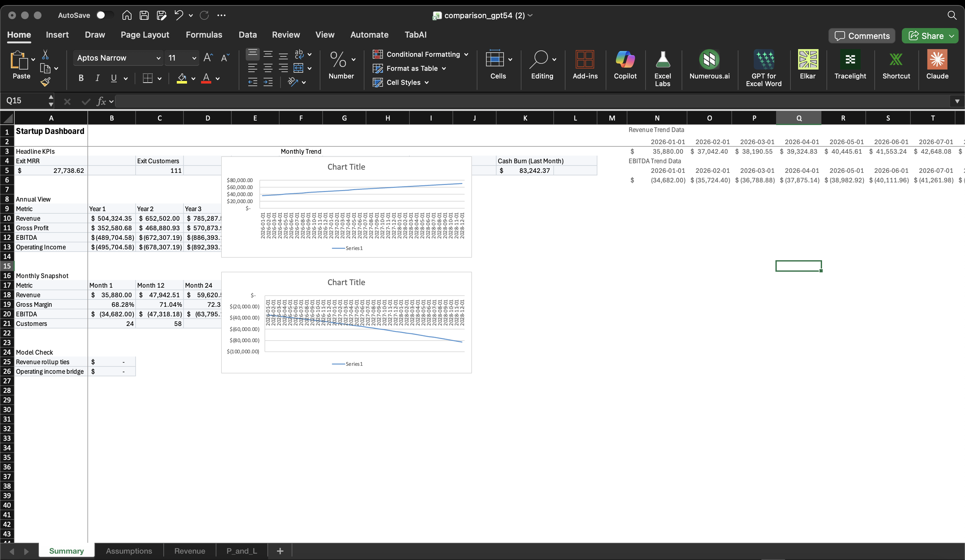Open the Assumptions sheet tab
Screen dimensions: 965x560
click(x=129, y=551)
